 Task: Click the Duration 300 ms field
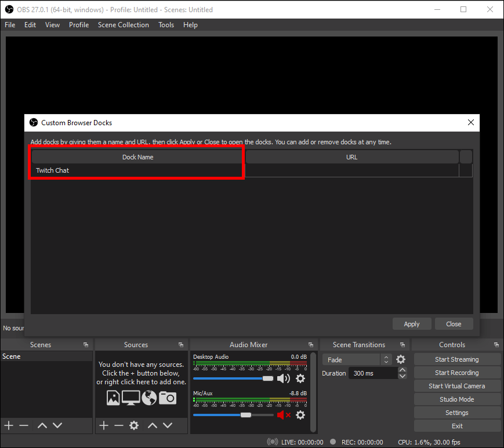pos(373,373)
